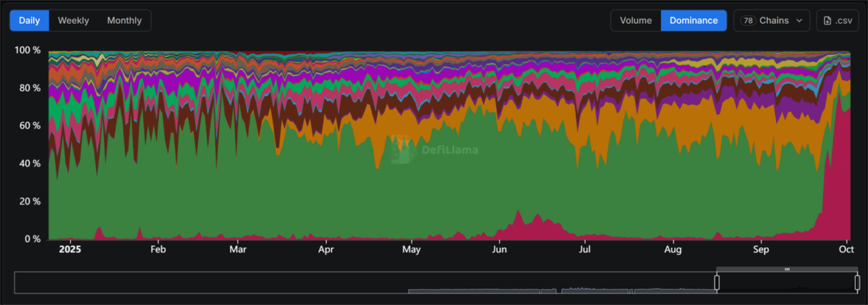The image size is (868, 305).
Task: Switch chart to Daily interval
Action: point(29,20)
